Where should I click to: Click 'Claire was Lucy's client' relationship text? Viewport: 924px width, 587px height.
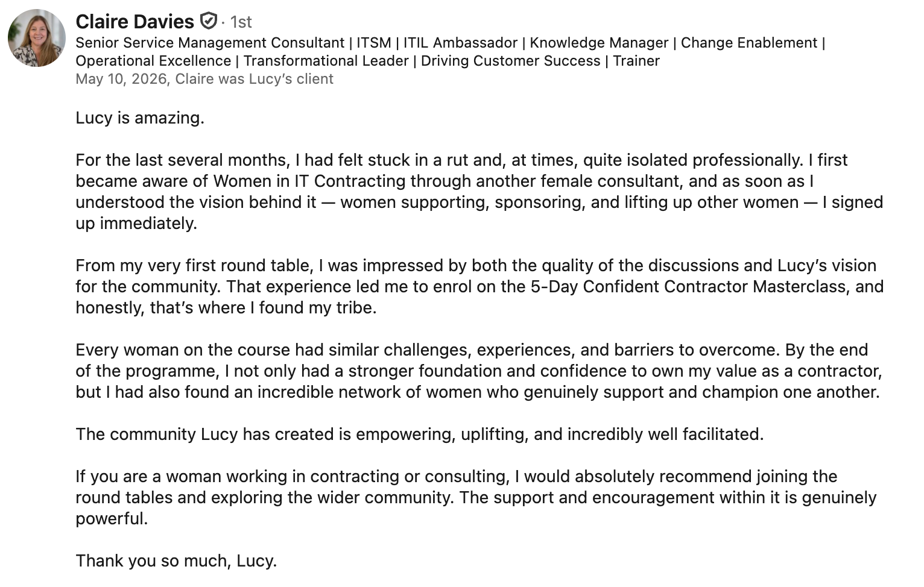point(254,79)
